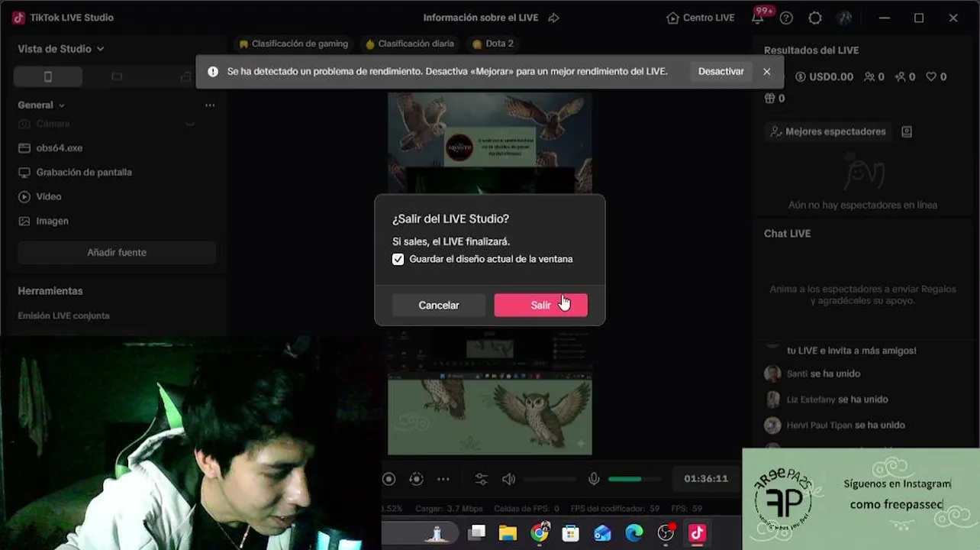The width and height of the screenshot is (980, 550).
Task: Select the portrait phone layout tab
Action: (x=48, y=76)
